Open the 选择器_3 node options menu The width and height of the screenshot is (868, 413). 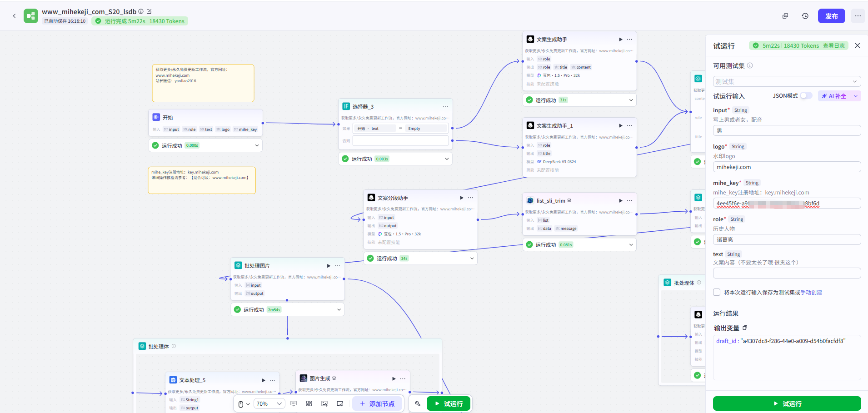click(445, 107)
